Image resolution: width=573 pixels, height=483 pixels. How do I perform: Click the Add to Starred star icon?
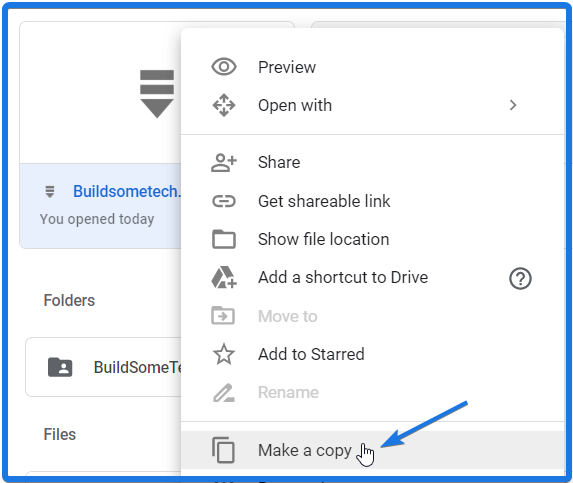[224, 354]
